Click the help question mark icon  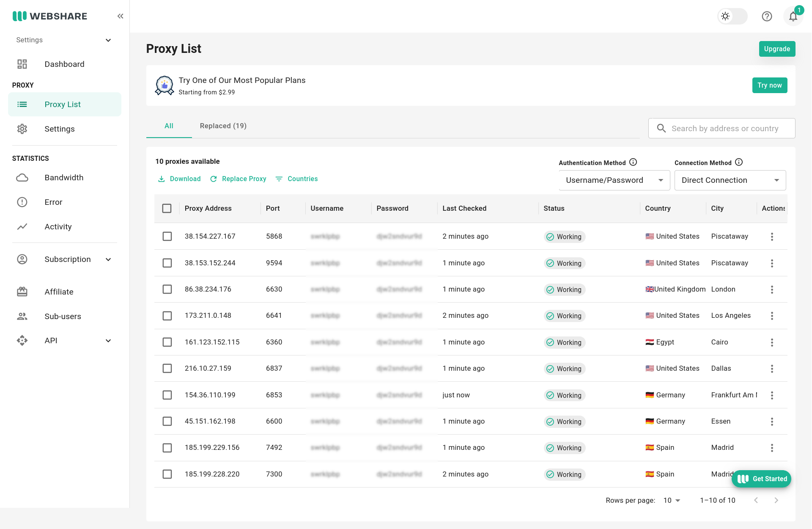coord(767,17)
